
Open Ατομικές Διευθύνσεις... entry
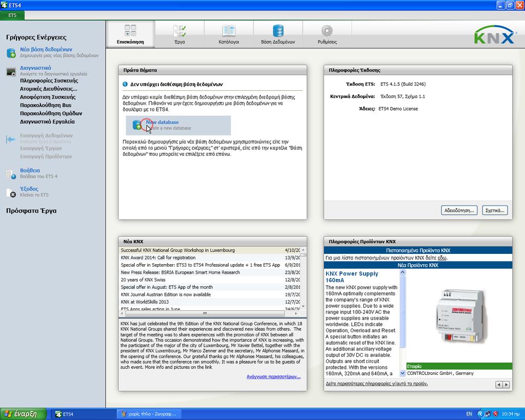[49, 89]
